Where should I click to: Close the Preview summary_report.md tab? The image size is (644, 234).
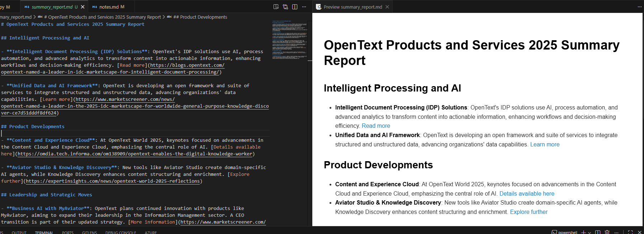point(387,7)
